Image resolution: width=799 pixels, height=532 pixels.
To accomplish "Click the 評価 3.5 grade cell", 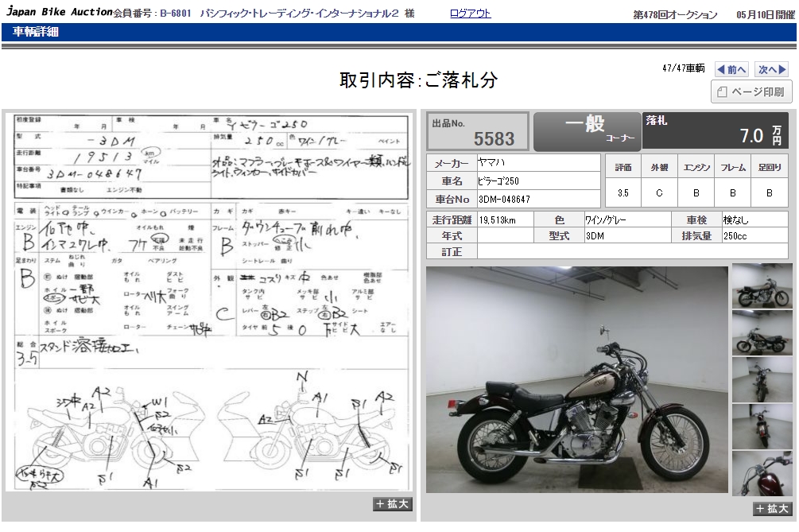I will point(623,192).
